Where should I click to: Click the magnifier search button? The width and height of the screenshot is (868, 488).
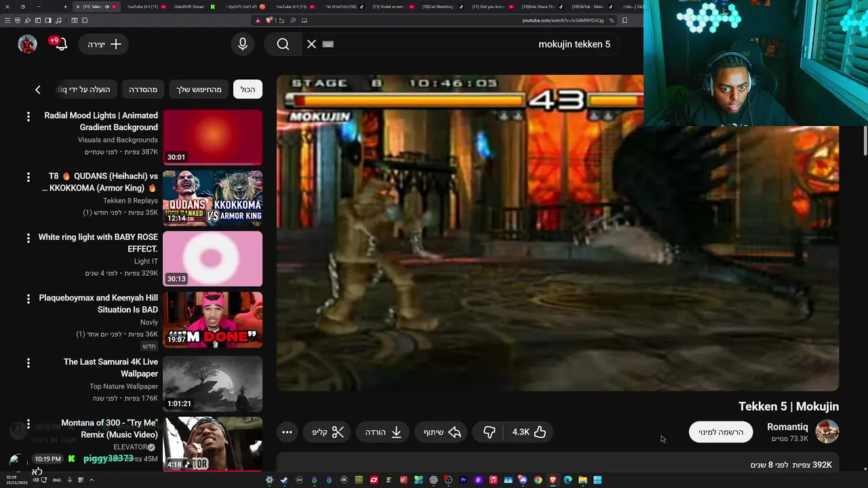pos(283,44)
